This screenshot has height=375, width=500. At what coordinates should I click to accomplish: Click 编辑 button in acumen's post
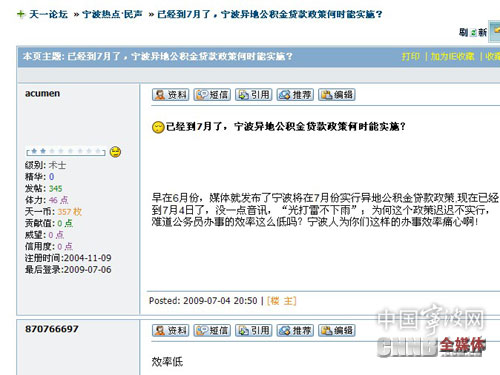[x=337, y=95]
